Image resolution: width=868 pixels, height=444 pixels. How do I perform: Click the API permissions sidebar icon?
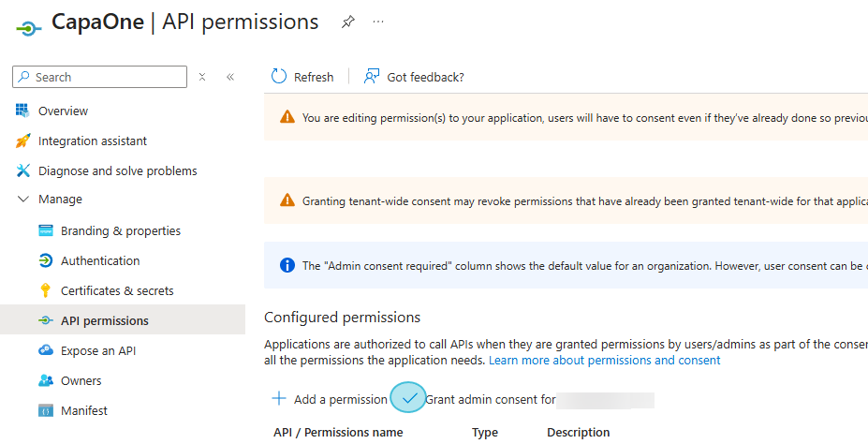point(46,320)
